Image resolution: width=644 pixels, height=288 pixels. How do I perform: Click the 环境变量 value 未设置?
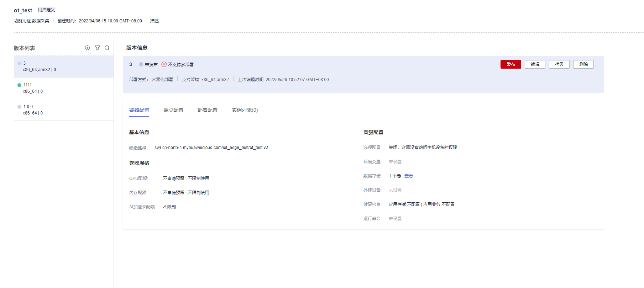click(395, 162)
